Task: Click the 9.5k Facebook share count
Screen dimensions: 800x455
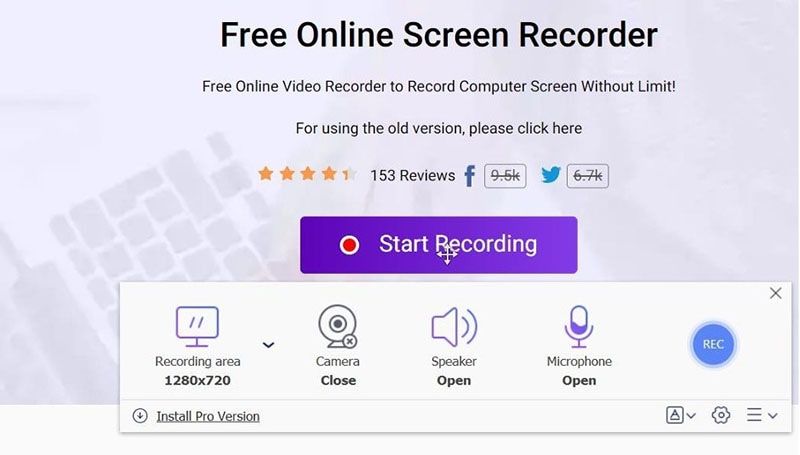Action: 505,176
